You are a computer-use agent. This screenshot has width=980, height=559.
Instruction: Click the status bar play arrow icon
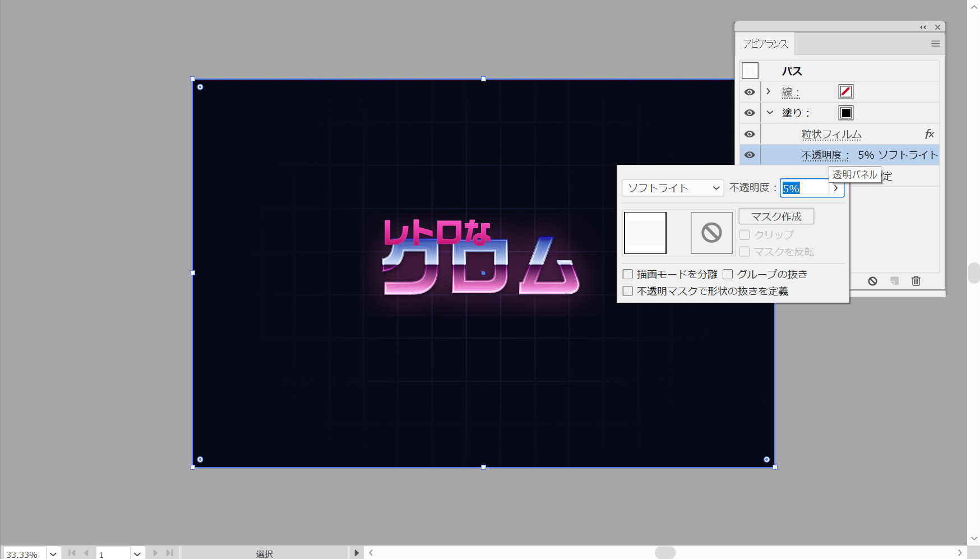(356, 553)
